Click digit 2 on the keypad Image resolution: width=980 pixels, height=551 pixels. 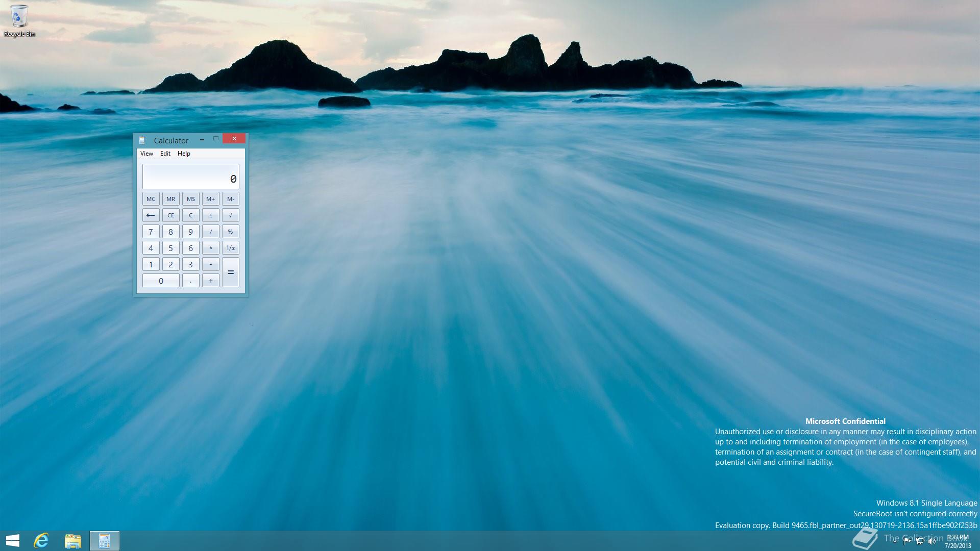(x=170, y=264)
